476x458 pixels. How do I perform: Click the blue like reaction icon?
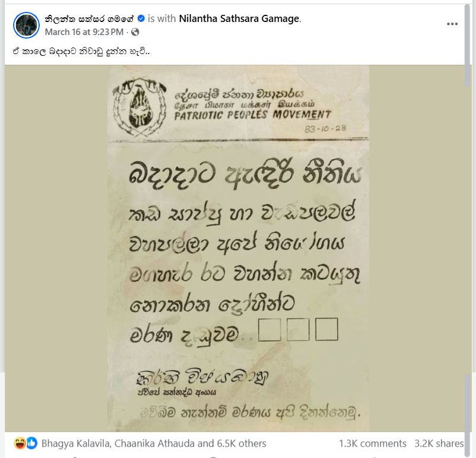(x=31, y=443)
